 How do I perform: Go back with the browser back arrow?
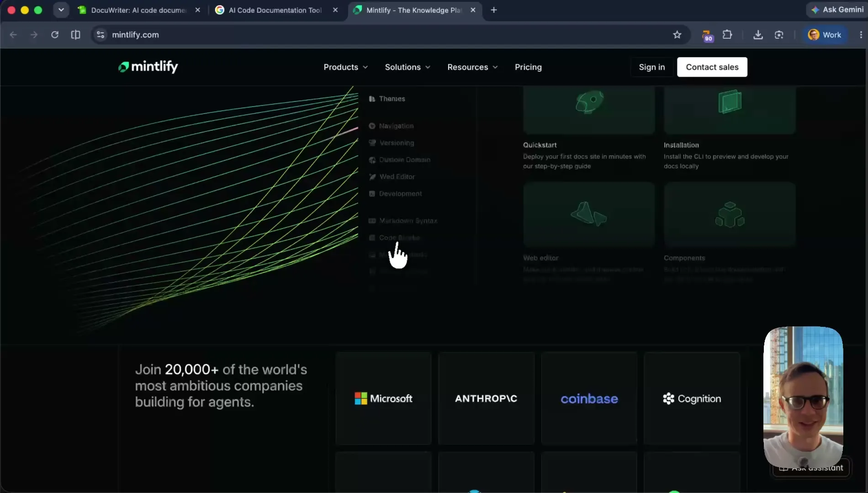pos(13,35)
